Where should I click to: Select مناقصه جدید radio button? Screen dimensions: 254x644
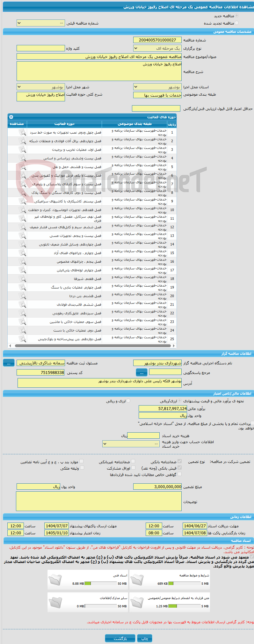point(236,16)
